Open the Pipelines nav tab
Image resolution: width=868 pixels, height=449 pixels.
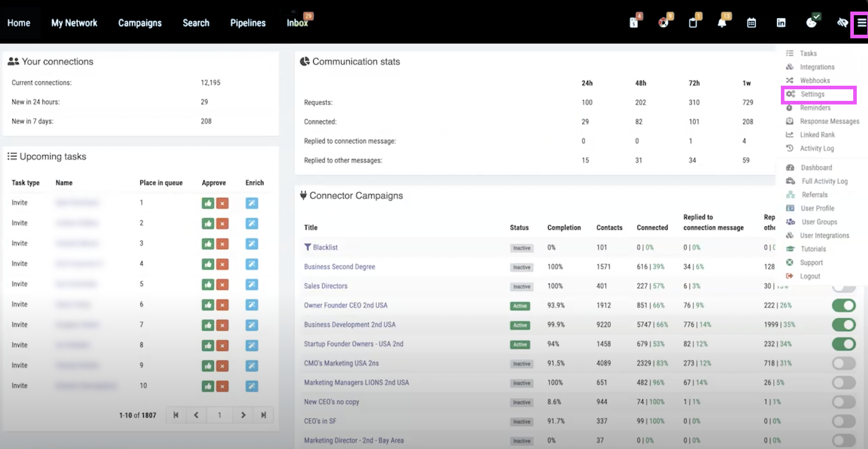[x=248, y=23]
